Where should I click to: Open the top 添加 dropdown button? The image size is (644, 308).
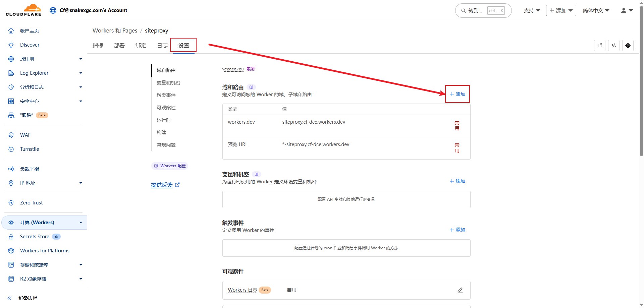(561, 10)
